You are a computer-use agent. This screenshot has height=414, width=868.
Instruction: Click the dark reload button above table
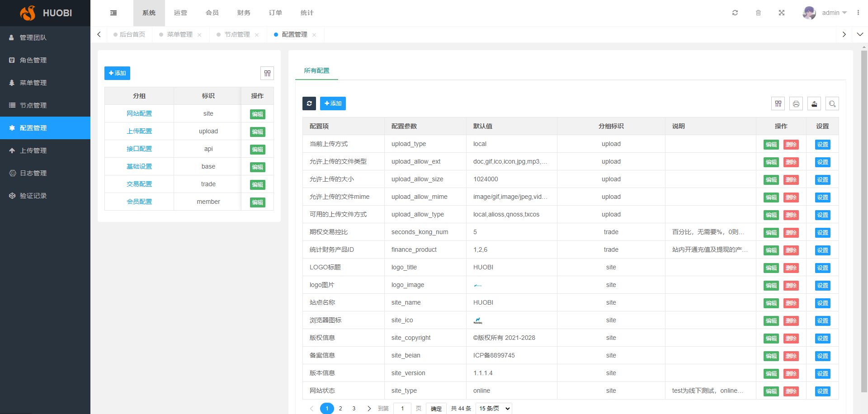click(309, 103)
